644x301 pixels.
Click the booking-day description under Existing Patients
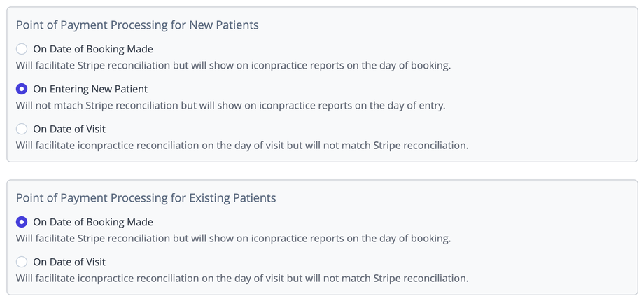coord(233,239)
